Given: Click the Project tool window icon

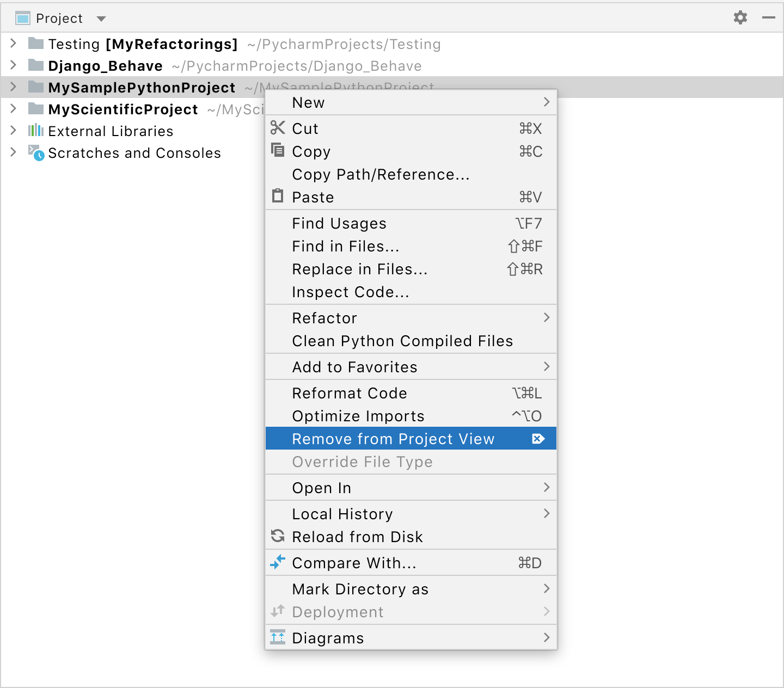Looking at the screenshot, I should (22, 17).
